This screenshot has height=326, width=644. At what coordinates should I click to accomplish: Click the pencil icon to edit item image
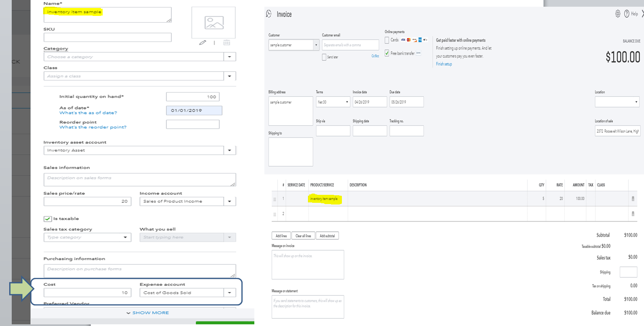pos(203,42)
